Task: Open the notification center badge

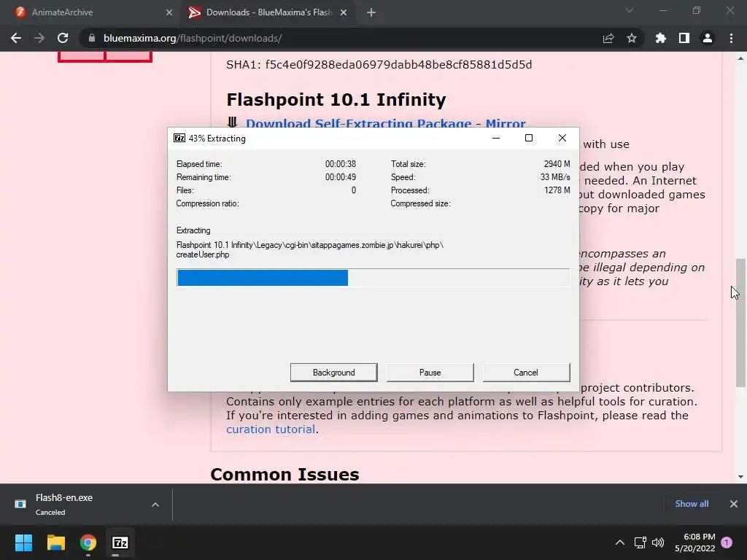Action: point(727,542)
